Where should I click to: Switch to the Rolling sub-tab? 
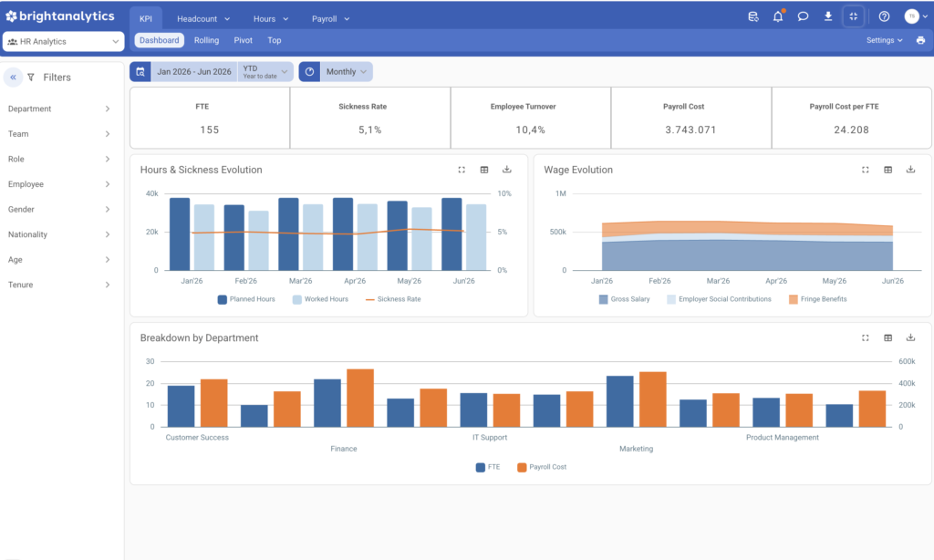(207, 40)
